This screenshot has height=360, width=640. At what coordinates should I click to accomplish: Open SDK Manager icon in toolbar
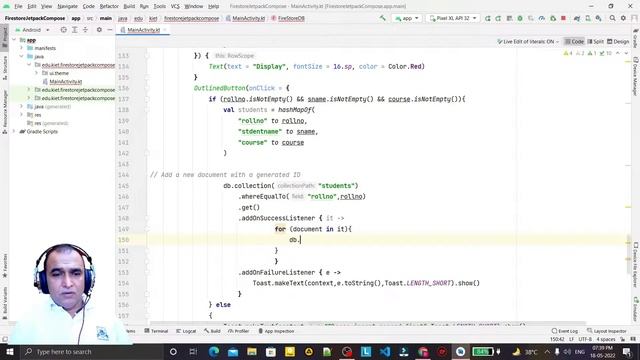coord(598,18)
